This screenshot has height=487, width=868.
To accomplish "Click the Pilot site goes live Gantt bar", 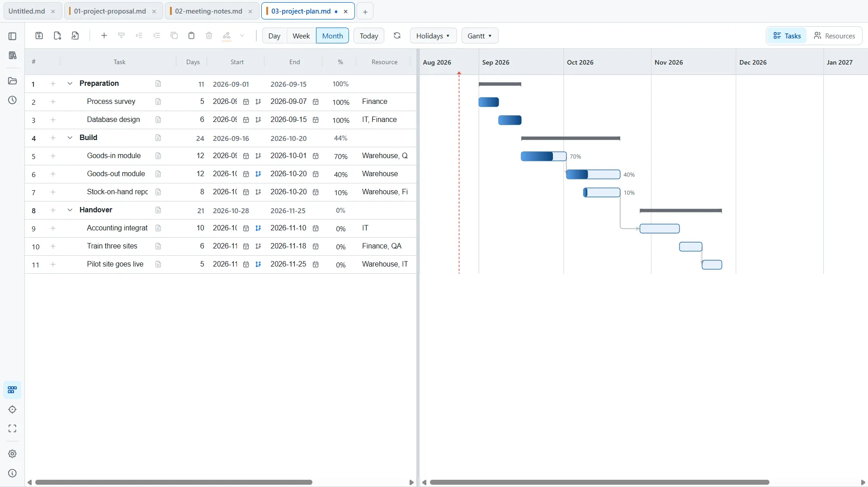I will pyautogui.click(x=712, y=265).
